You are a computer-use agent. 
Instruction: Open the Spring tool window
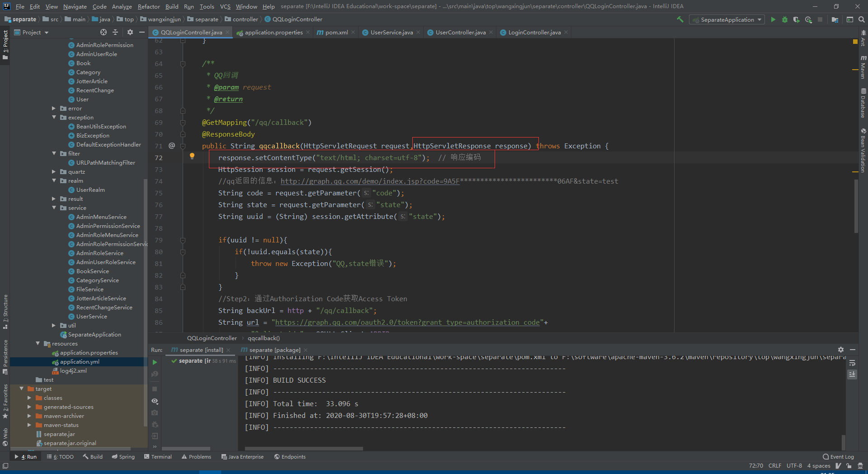click(123, 457)
